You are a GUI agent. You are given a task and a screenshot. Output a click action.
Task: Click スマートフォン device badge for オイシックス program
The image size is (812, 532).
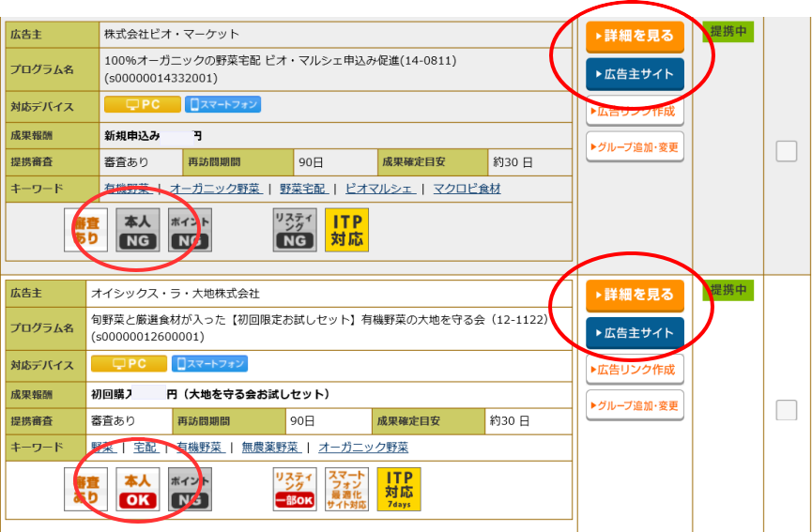tap(209, 363)
